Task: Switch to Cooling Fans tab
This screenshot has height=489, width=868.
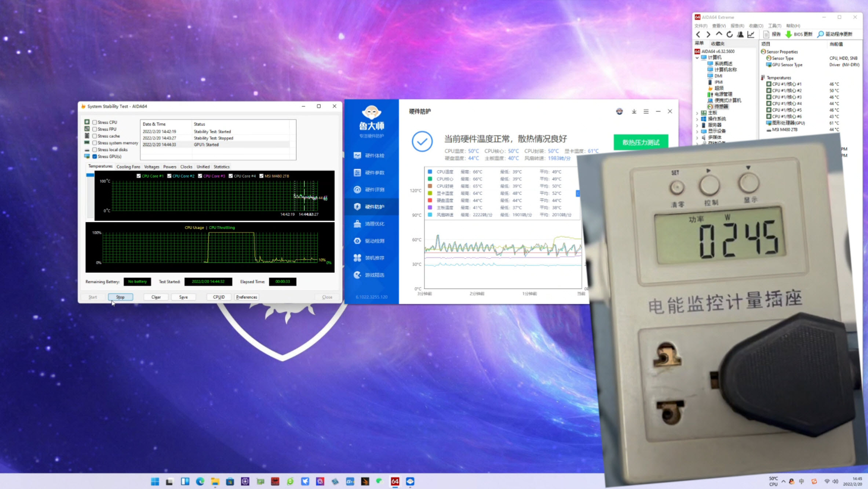Action: [128, 167]
